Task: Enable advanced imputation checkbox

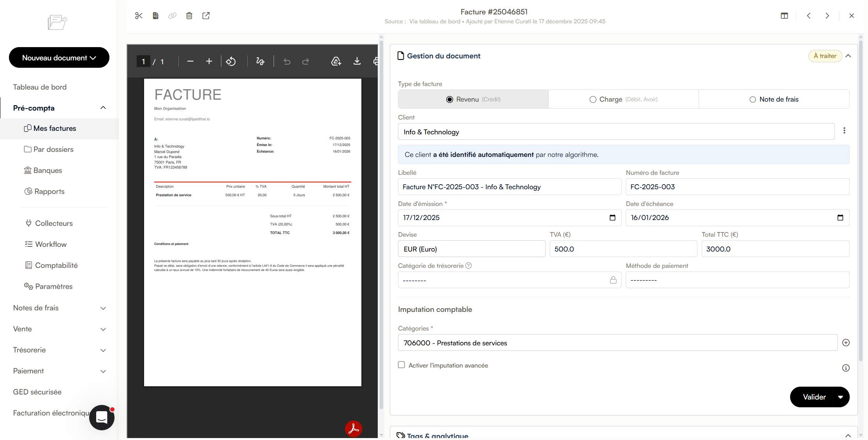Action: (401, 365)
